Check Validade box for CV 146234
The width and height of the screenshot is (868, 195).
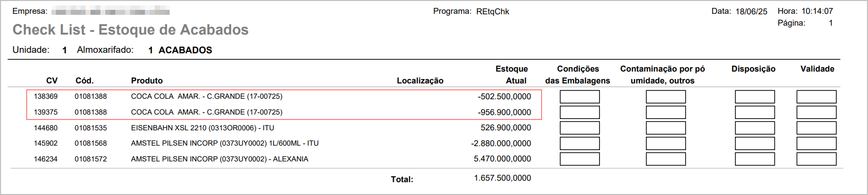click(x=817, y=159)
